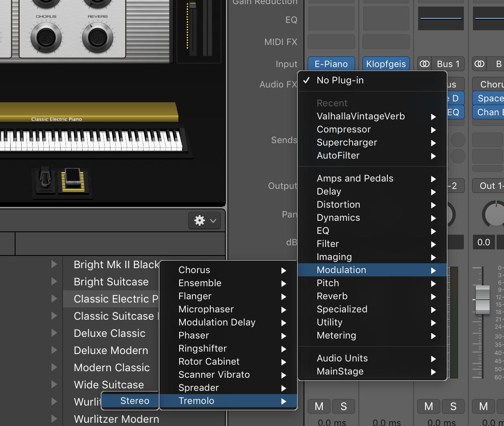Click the Chan EQ plug-in slot

point(488,112)
